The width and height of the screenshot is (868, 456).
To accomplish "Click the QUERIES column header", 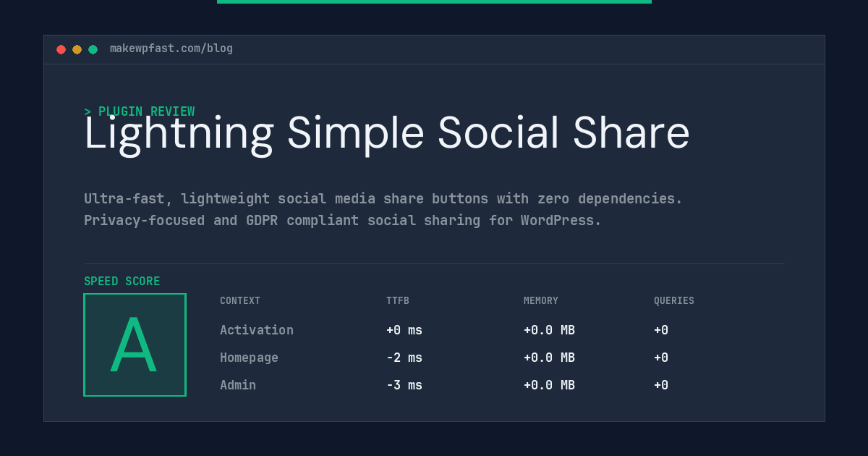I will (x=674, y=301).
